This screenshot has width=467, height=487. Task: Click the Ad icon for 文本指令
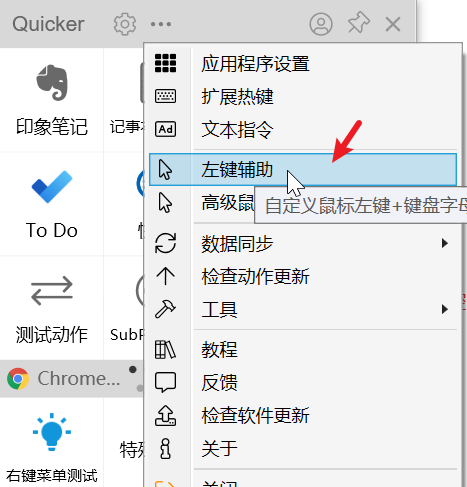165,129
